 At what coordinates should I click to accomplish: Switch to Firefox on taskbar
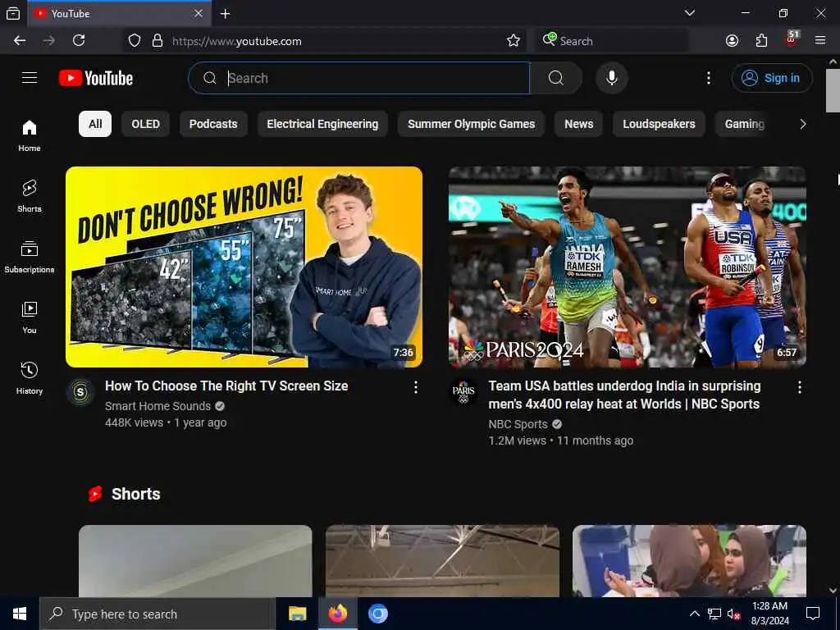point(337,614)
